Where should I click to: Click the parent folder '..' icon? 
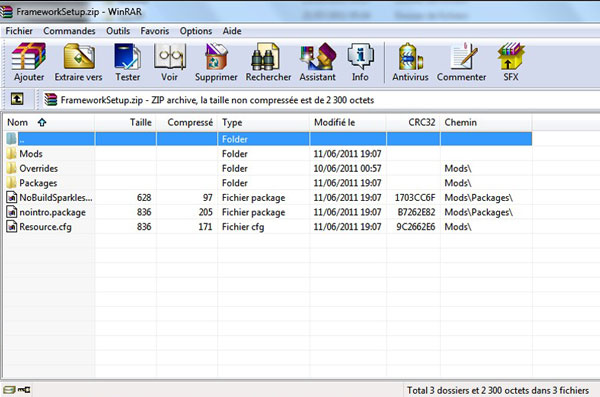[11, 139]
